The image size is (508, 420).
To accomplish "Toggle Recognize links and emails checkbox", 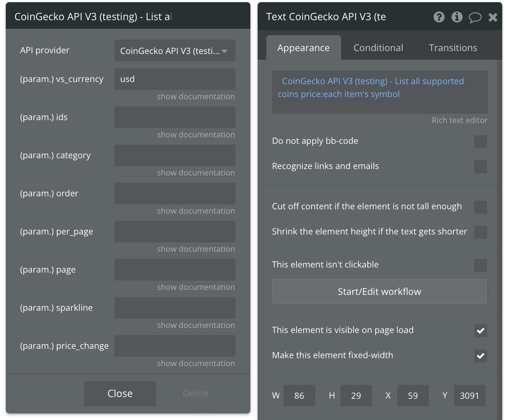I will coord(481,167).
